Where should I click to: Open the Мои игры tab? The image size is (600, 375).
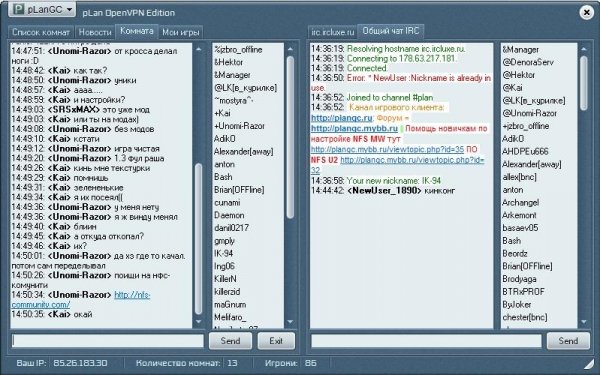(x=181, y=32)
